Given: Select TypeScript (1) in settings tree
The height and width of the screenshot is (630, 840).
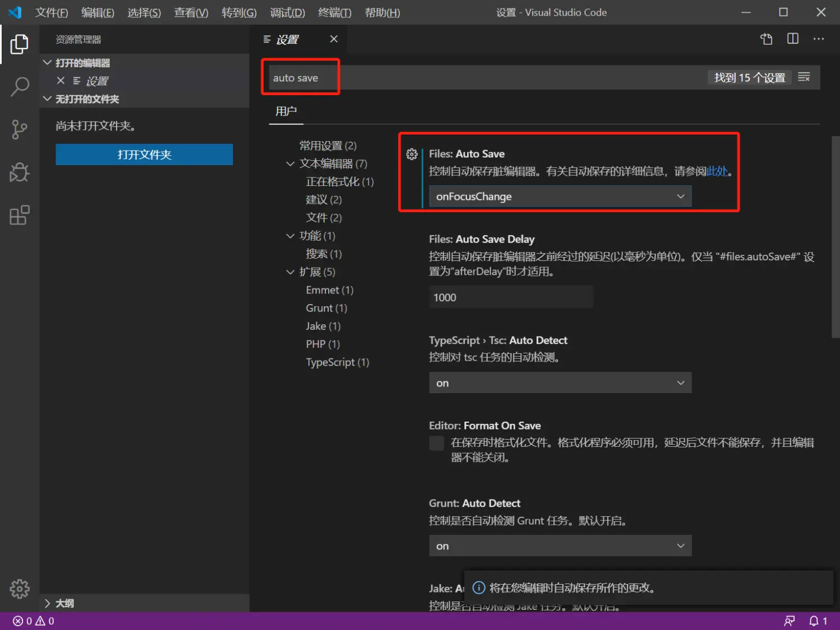Looking at the screenshot, I should [x=337, y=362].
